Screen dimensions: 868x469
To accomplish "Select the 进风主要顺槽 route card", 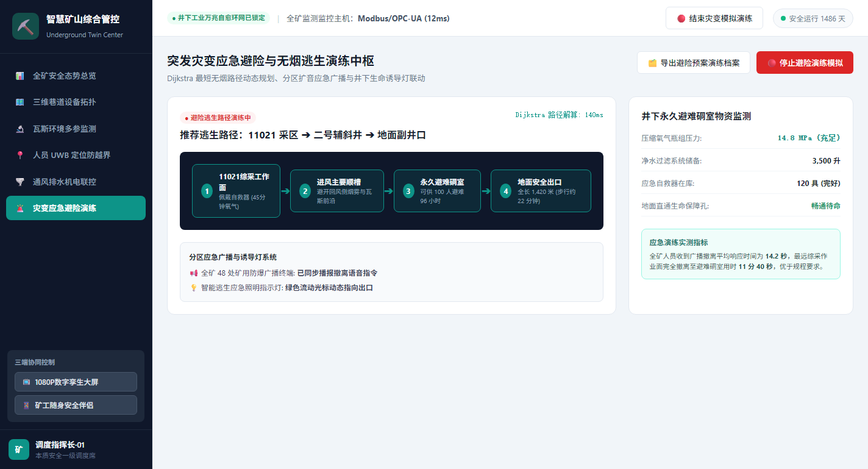I will [x=337, y=191].
